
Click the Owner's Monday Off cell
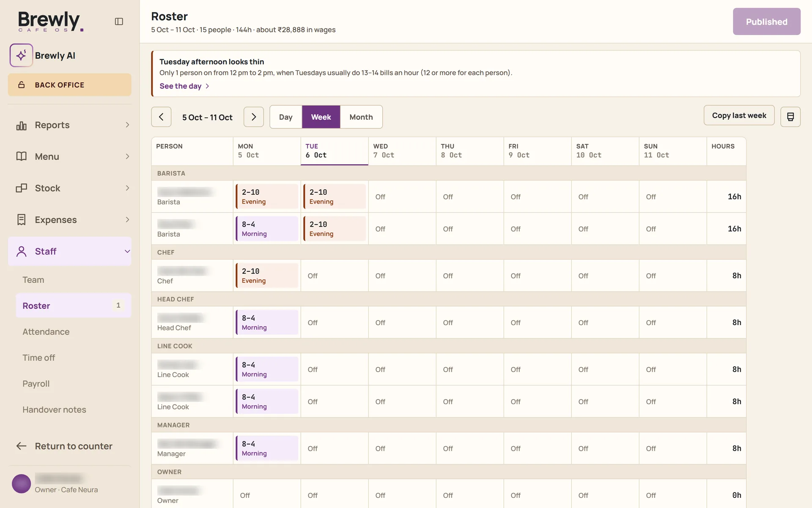tap(267, 495)
